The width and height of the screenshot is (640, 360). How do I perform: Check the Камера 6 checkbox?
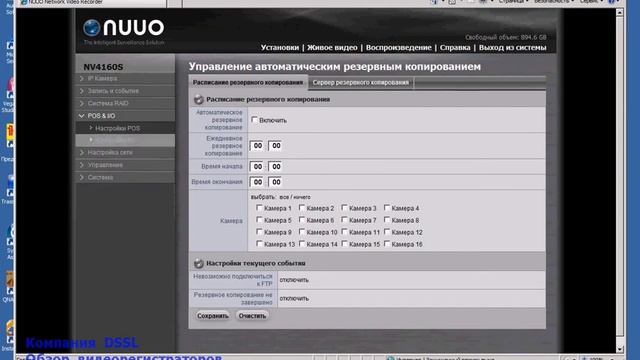(x=302, y=220)
